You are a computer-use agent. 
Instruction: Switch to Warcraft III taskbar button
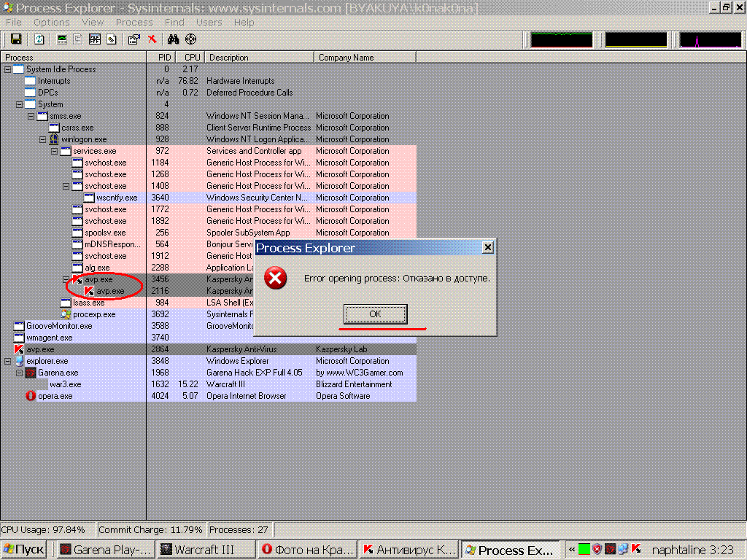206,550
